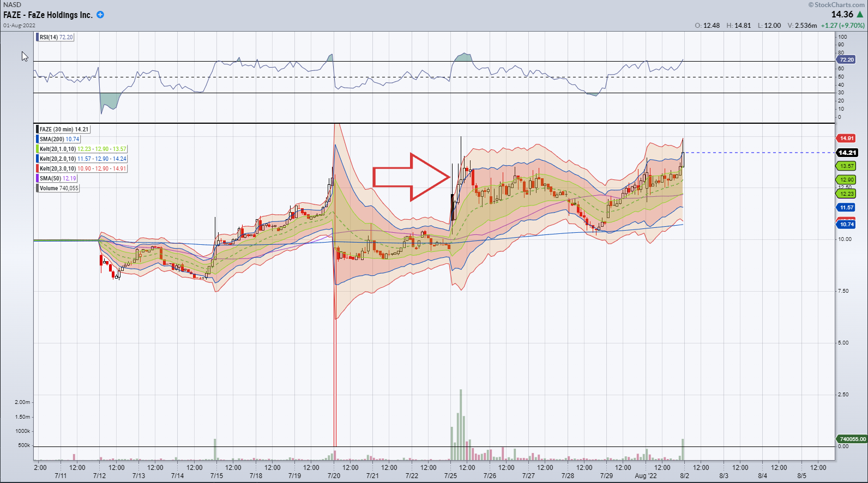Click the 10.00 price axis label

click(845, 239)
